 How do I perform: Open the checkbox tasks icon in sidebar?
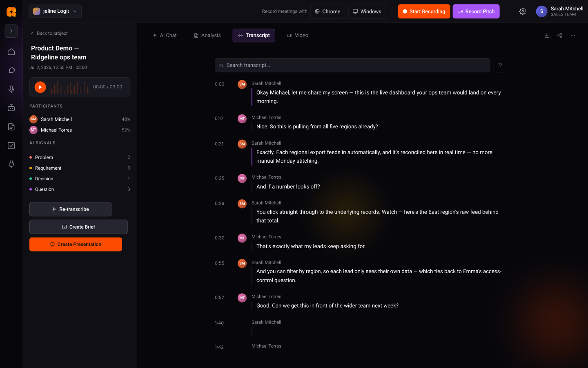coord(11,146)
